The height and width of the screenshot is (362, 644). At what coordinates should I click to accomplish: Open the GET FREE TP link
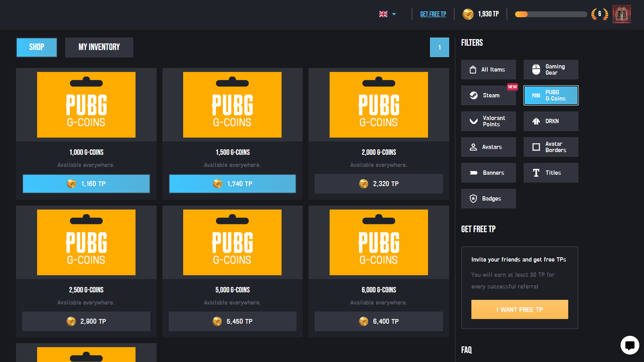[x=433, y=14]
